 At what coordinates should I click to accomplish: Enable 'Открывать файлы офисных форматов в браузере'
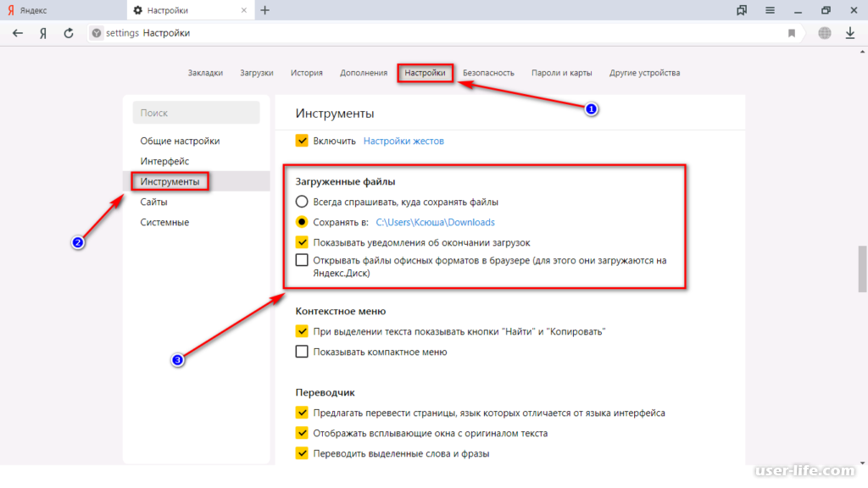pyautogui.click(x=302, y=260)
